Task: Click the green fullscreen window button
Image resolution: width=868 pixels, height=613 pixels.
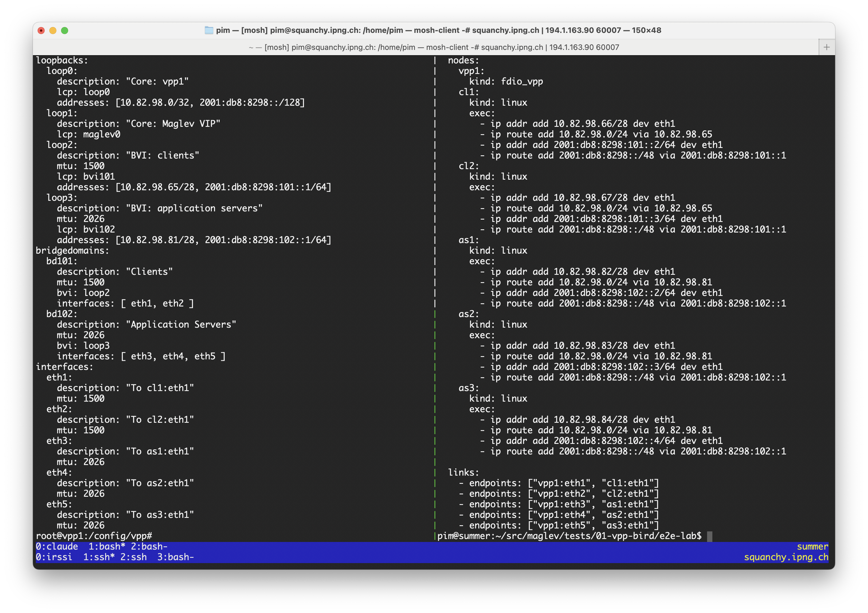Action: click(65, 31)
